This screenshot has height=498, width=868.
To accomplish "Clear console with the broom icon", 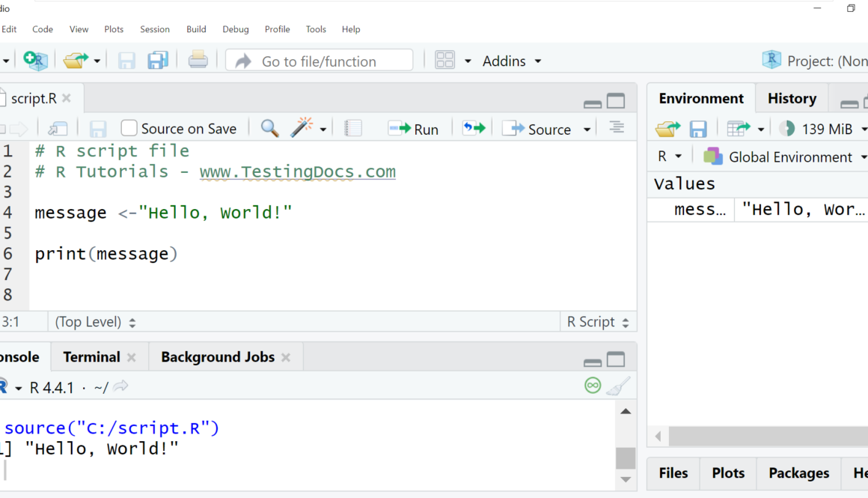I will coord(617,386).
